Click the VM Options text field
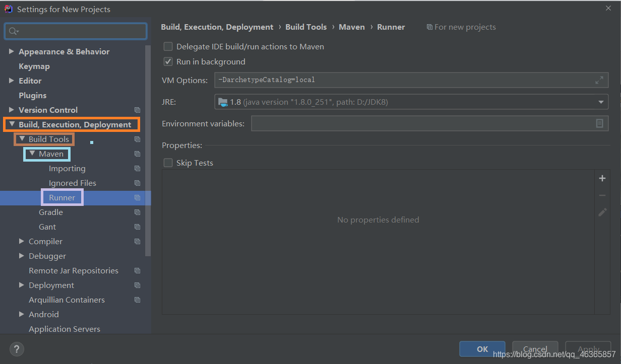This screenshot has width=621, height=364. click(x=411, y=80)
